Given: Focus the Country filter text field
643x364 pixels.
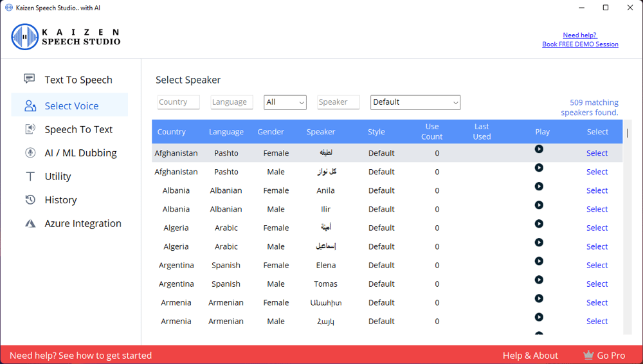Looking at the screenshot, I should (178, 102).
